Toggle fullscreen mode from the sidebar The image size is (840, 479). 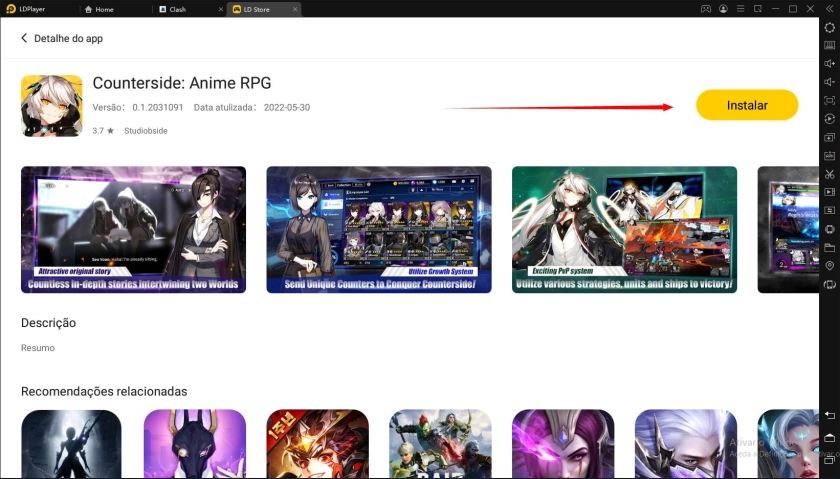(x=829, y=100)
